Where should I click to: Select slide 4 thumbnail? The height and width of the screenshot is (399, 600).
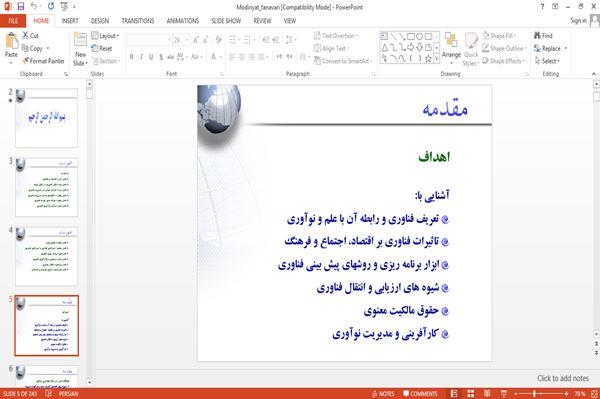tap(47, 256)
